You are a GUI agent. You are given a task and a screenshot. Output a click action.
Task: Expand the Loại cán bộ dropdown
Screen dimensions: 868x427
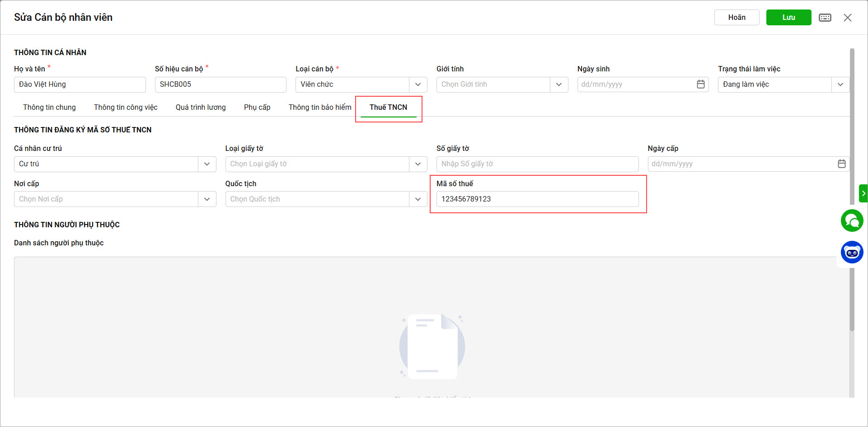coord(418,84)
